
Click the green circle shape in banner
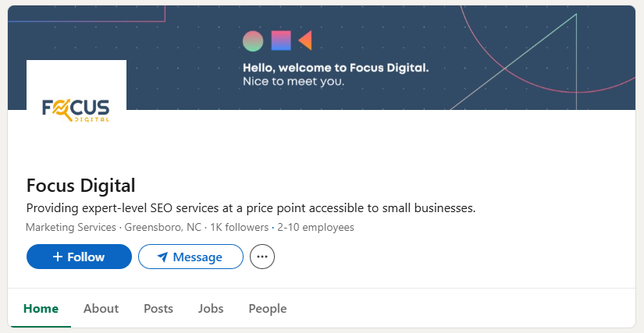253,41
